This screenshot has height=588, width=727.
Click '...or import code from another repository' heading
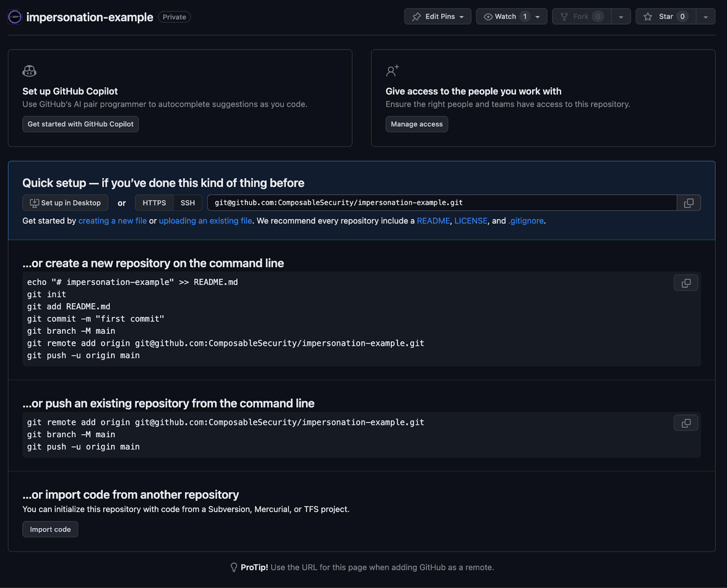tap(131, 494)
